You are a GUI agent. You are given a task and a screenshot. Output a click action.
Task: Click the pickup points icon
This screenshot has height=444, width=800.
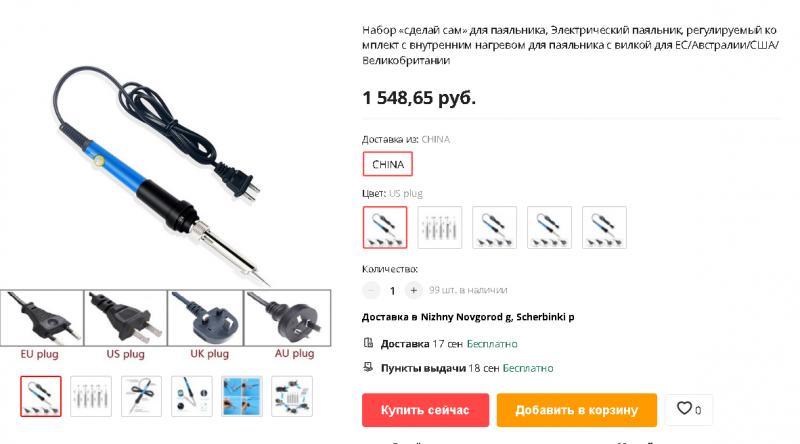coord(368,367)
